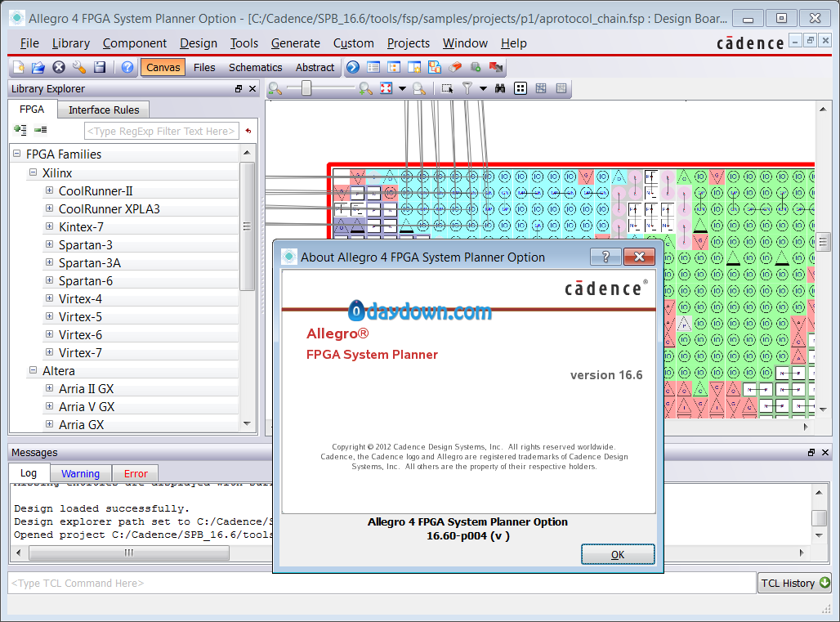
Task: Select the Spartan-3A tree item
Action: (x=89, y=262)
